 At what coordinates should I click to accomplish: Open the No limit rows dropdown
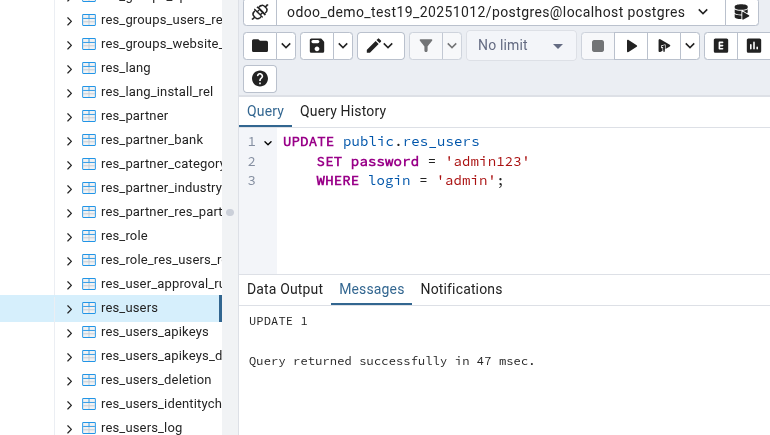coord(520,46)
